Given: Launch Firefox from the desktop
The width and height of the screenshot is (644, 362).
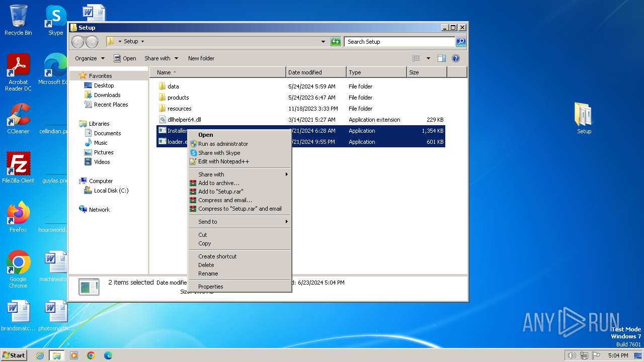Looking at the screenshot, I should pyautogui.click(x=18, y=217).
